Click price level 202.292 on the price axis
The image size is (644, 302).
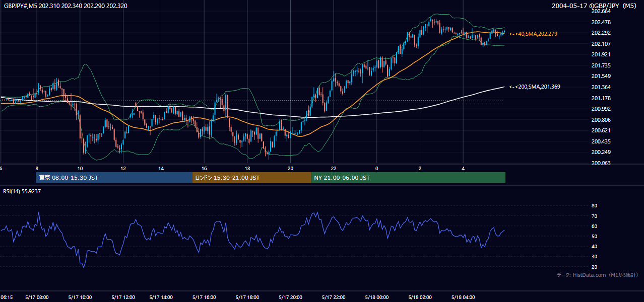click(x=601, y=33)
